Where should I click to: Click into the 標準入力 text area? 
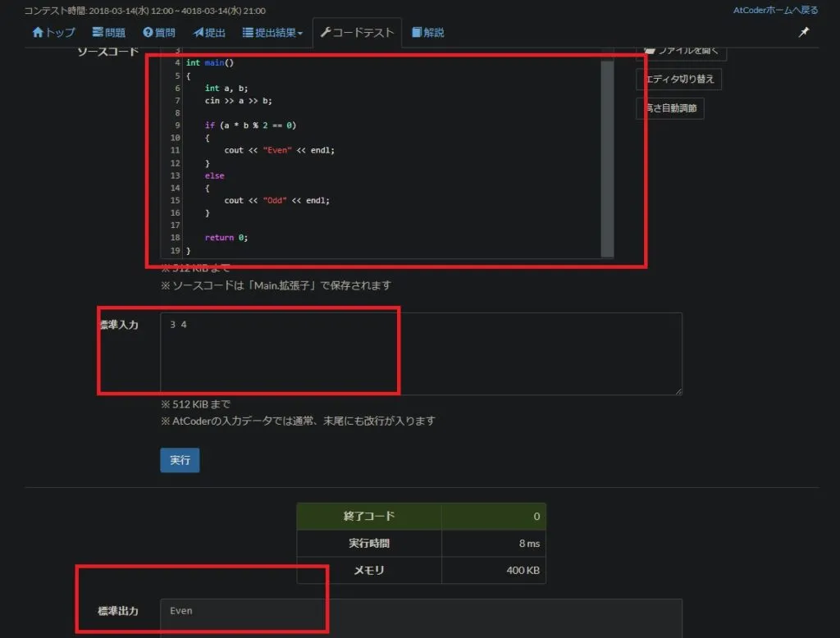420,353
